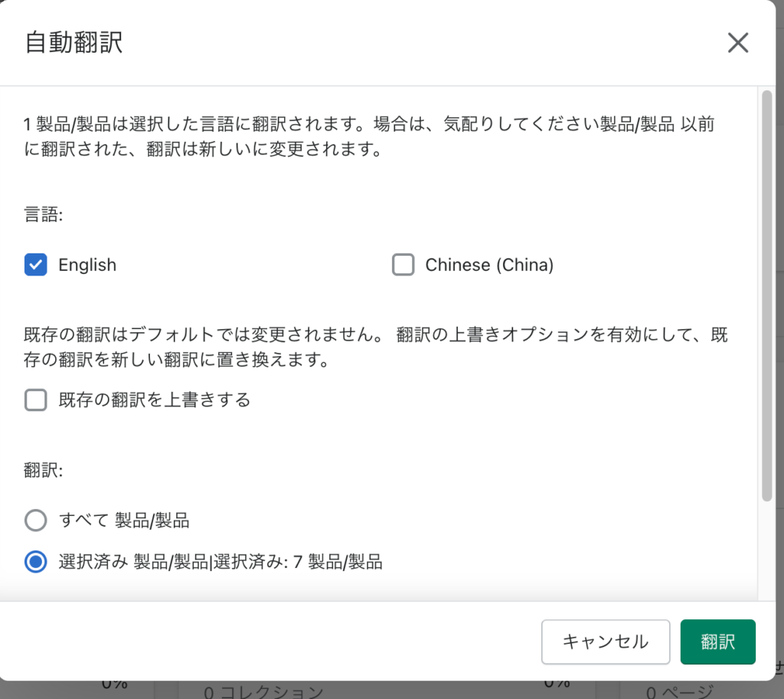Select the すべて 製品/製品 radio button
Screen dimensions: 784x699
36,521
